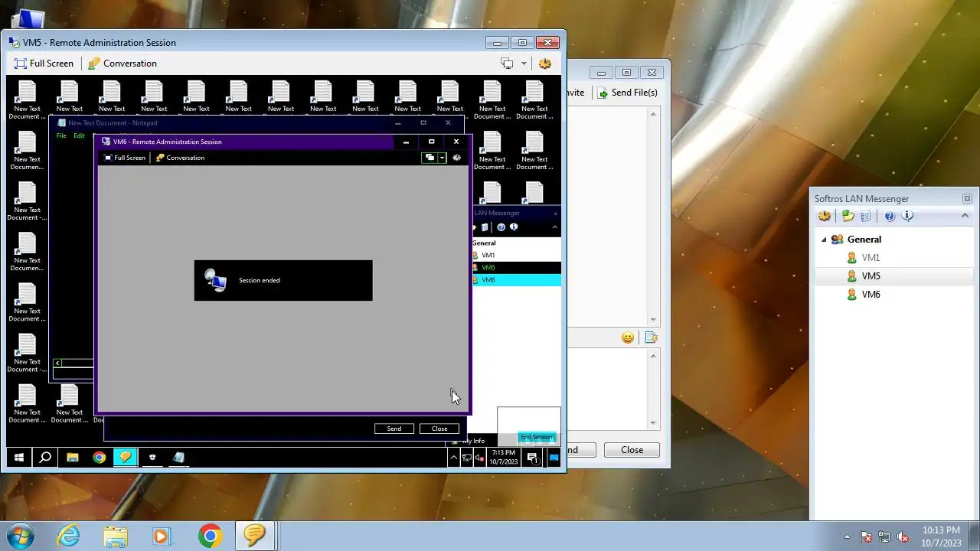Click remote taskbar volume icon
This screenshot has width=980, height=551.
(x=479, y=458)
